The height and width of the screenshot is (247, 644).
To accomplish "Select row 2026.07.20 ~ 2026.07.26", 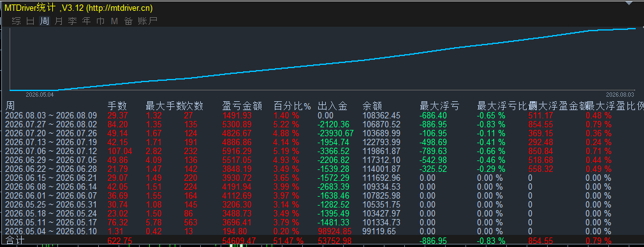I will (322, 133).
